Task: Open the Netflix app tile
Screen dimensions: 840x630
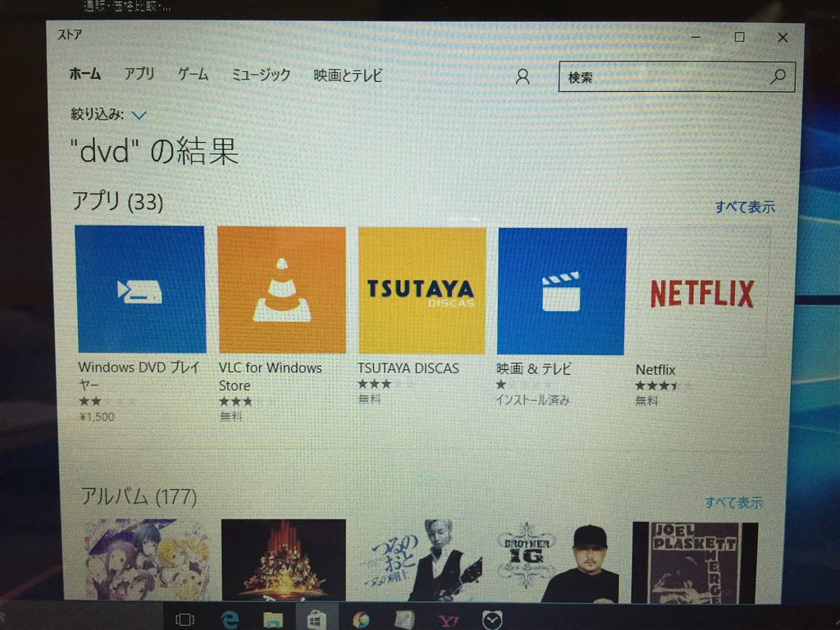Action: (702, 293)
